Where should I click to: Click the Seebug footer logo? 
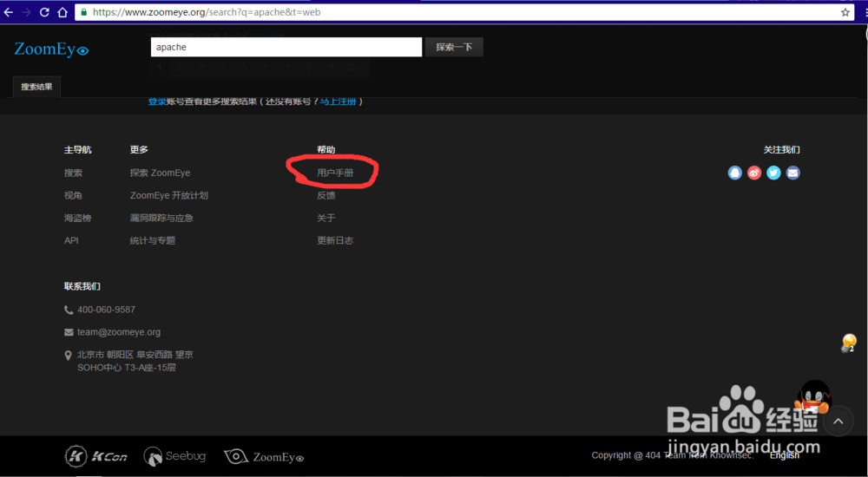[x=175, y=456]
